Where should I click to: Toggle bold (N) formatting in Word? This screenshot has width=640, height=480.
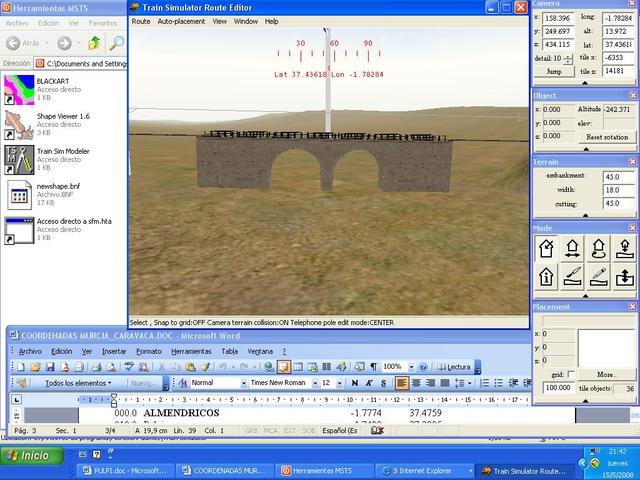355,383
